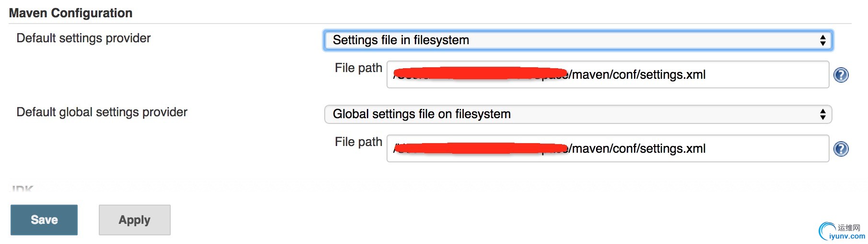Click help icon beside settings file path
This screenshot has height=244, width=868.
click(841, 75)
